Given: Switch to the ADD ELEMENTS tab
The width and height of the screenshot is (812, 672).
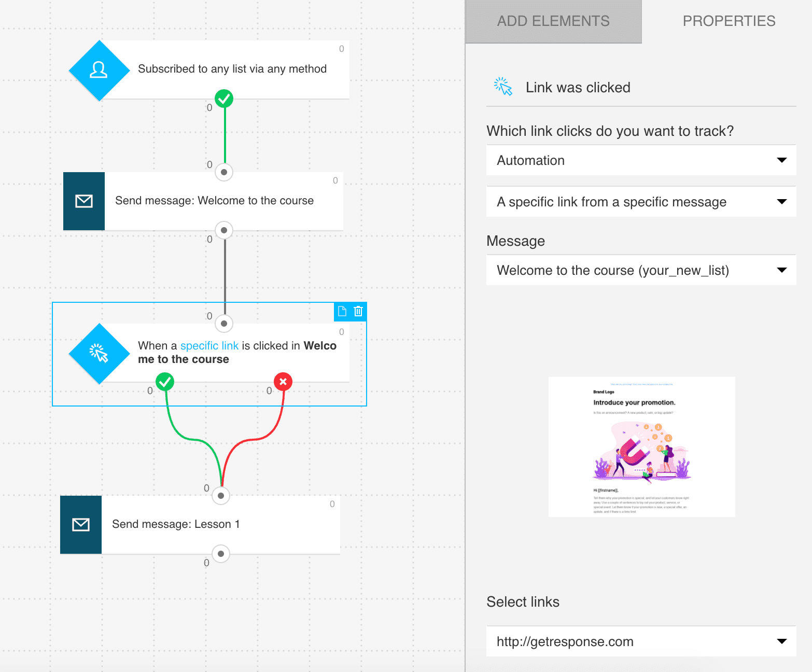Looking at the screenshot, I should [553, 21].
